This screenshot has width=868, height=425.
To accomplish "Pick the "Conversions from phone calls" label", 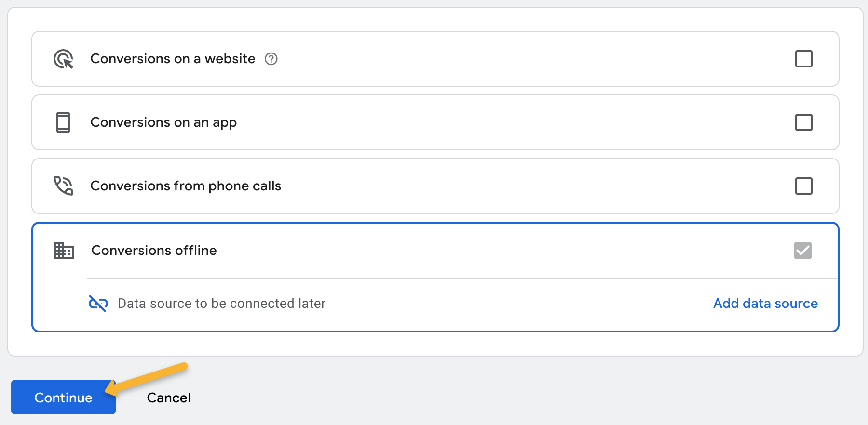I will (186, 186).
